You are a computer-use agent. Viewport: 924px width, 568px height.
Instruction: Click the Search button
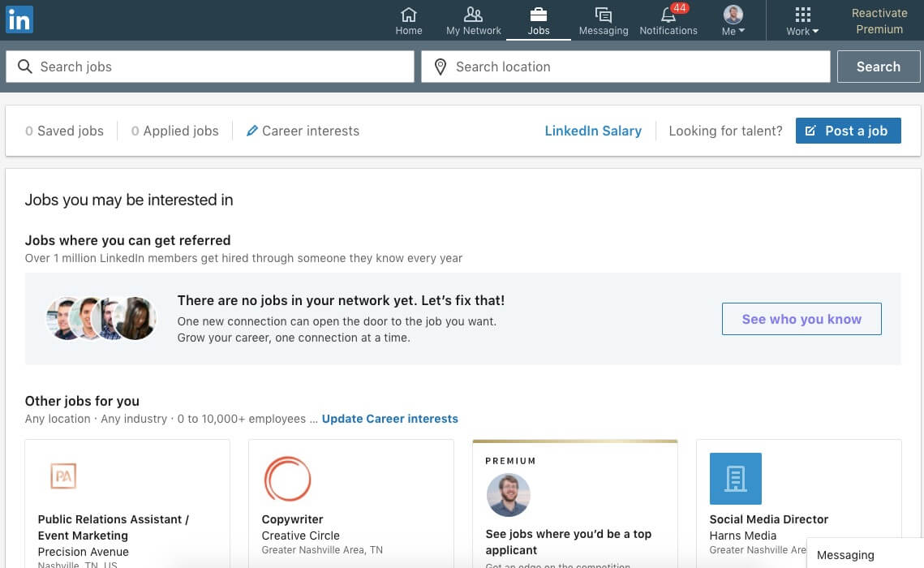(878, 67)
